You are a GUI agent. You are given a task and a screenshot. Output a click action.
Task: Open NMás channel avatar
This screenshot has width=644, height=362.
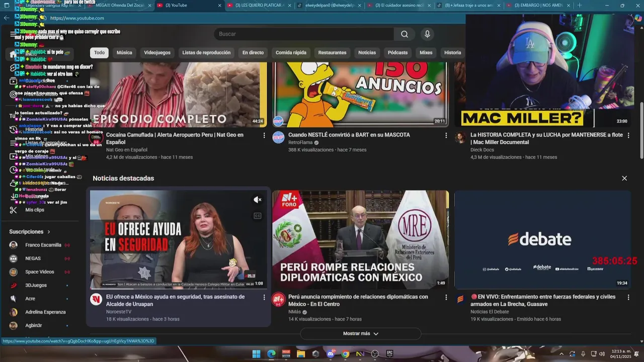[278, 300]
